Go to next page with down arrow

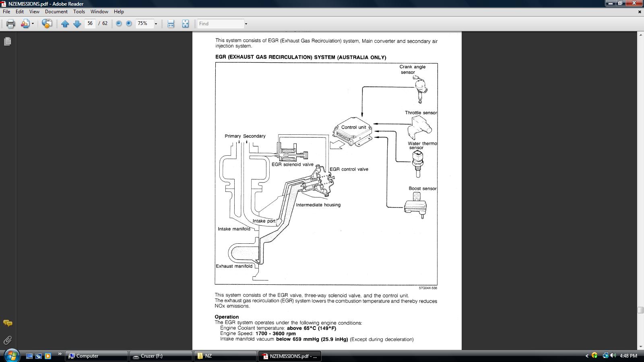(x=77, y=24)
